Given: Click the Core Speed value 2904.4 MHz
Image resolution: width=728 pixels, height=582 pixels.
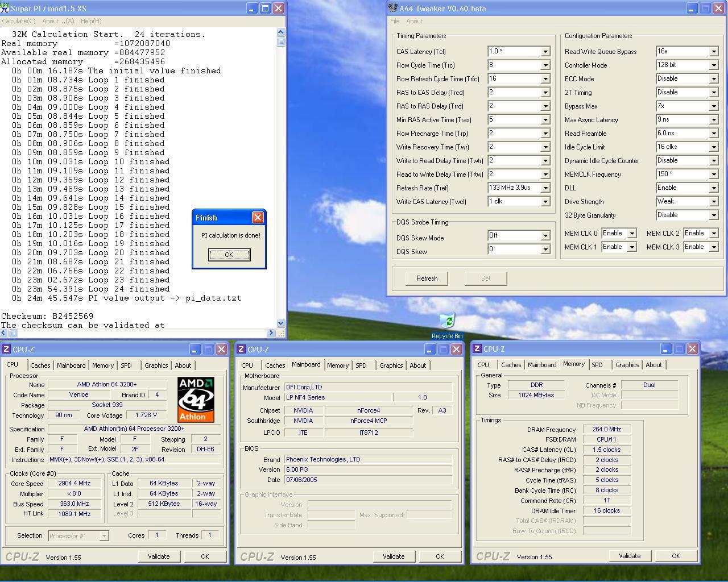Looking at the screenshot, I should click(x=75, y=483).
